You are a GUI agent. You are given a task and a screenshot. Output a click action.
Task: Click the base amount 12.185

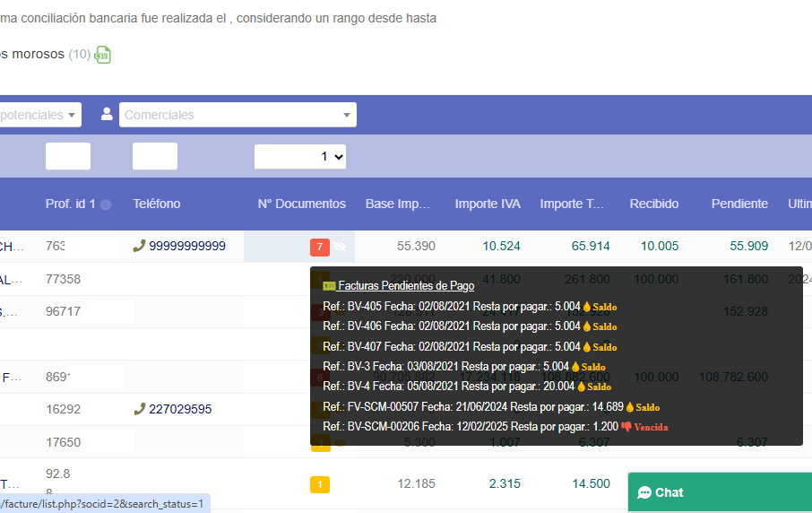(x=416, y=484)
